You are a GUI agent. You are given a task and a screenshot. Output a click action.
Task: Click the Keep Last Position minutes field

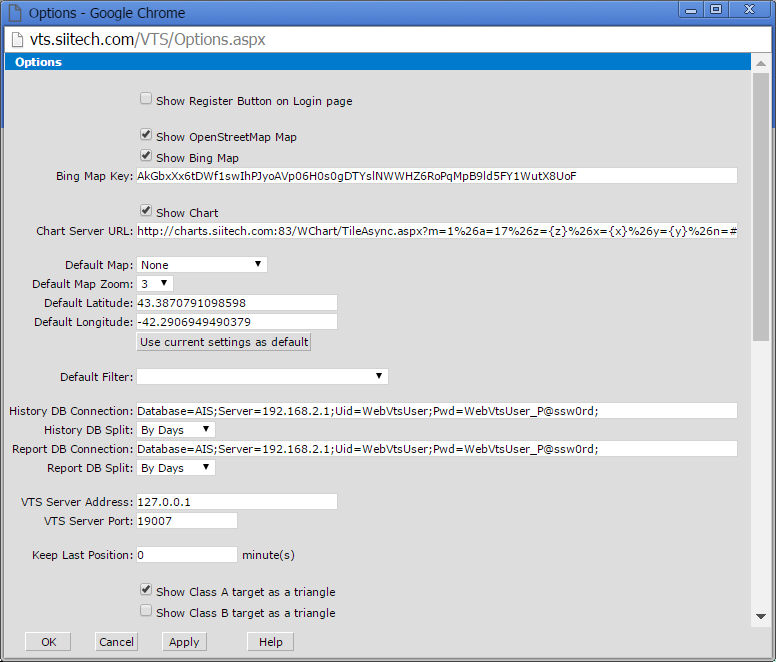tap(187, 555)
